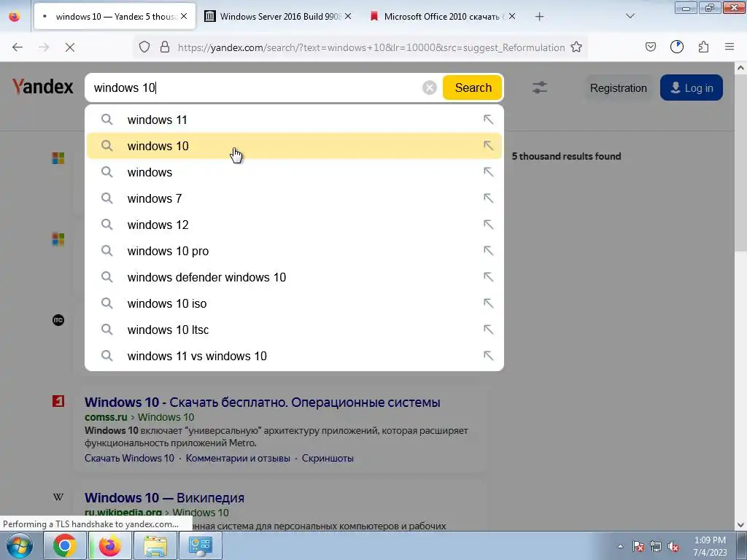Click the yellow Search button
Viewport: 747px width, 560px height.
tap(473, 87)
